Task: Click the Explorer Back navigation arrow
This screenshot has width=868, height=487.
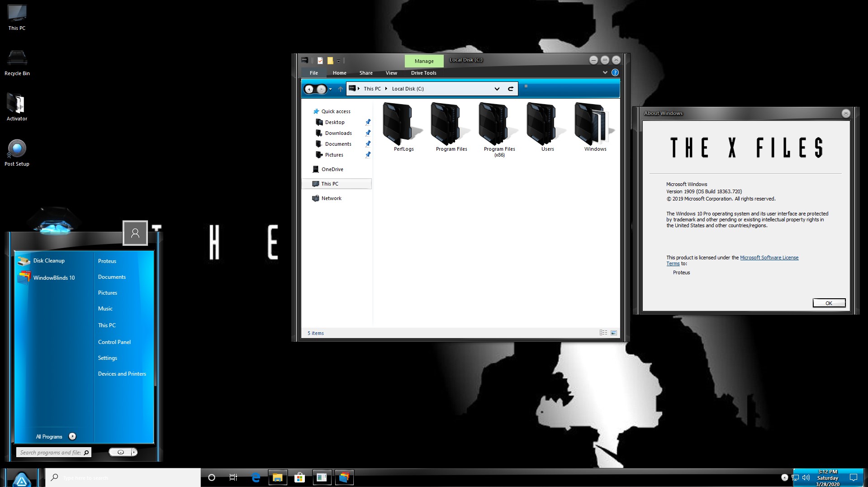Action: [x=309, y=89]
